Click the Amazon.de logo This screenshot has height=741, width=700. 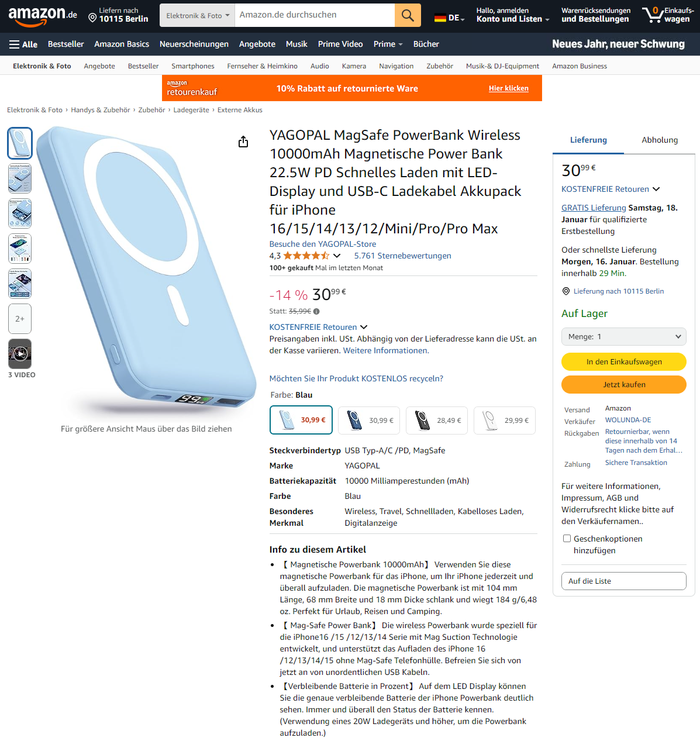(x=43, y=16)
